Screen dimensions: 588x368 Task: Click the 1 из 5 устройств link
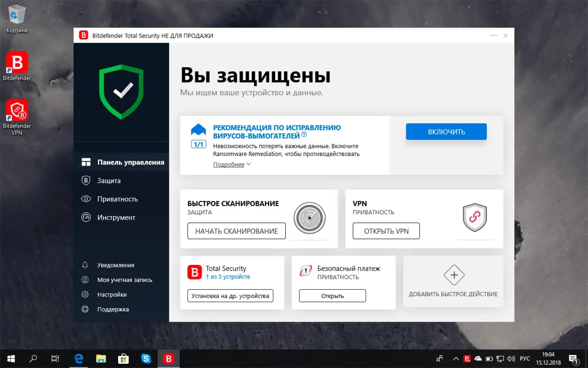[x=228, y=277]
